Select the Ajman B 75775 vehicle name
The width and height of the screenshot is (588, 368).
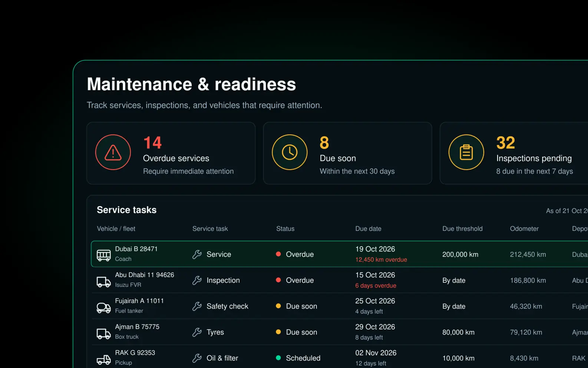pyautogui.click(x=137, y=327)
